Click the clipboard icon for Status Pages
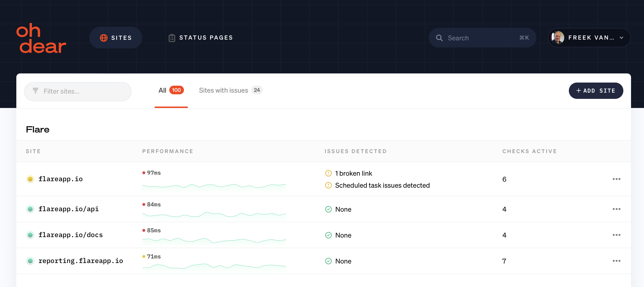Viewport: 644px width, 287px height. tap(172, 38)
